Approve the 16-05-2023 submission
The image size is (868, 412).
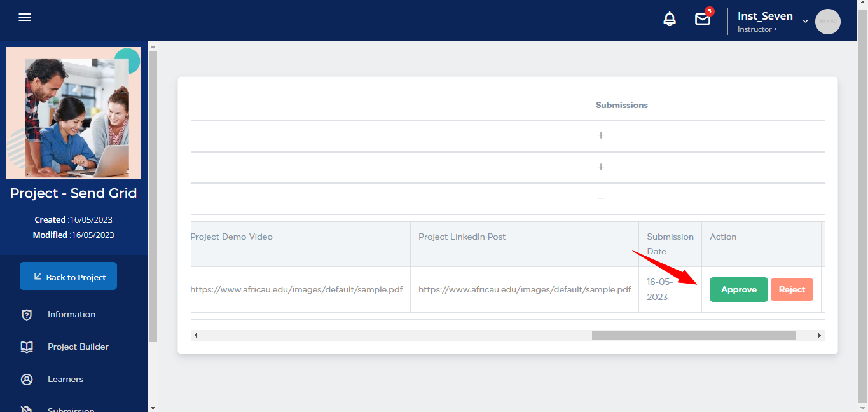tap(738, 290)
